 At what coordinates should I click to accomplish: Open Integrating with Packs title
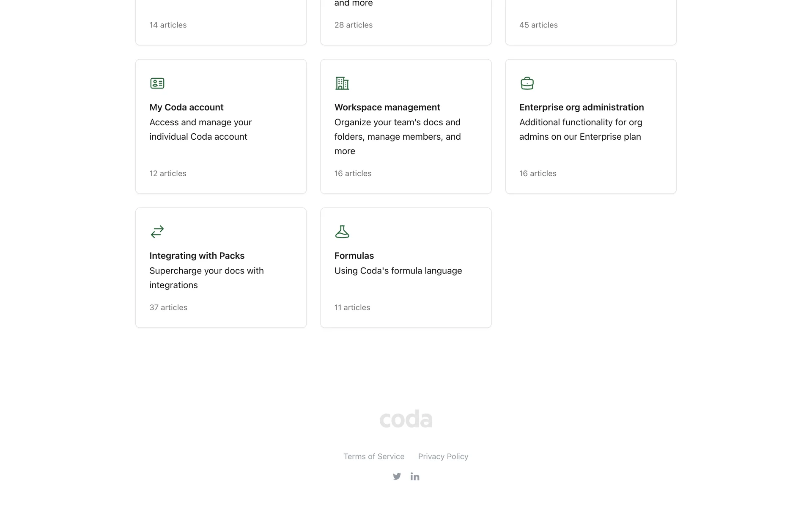point(197,256)
